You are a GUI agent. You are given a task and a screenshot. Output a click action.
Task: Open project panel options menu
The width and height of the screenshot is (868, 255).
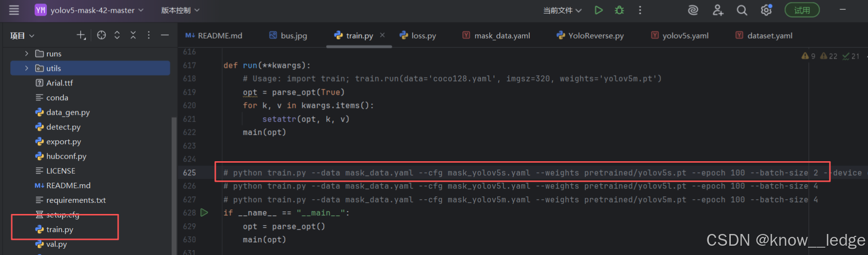[x=149, y=35]
